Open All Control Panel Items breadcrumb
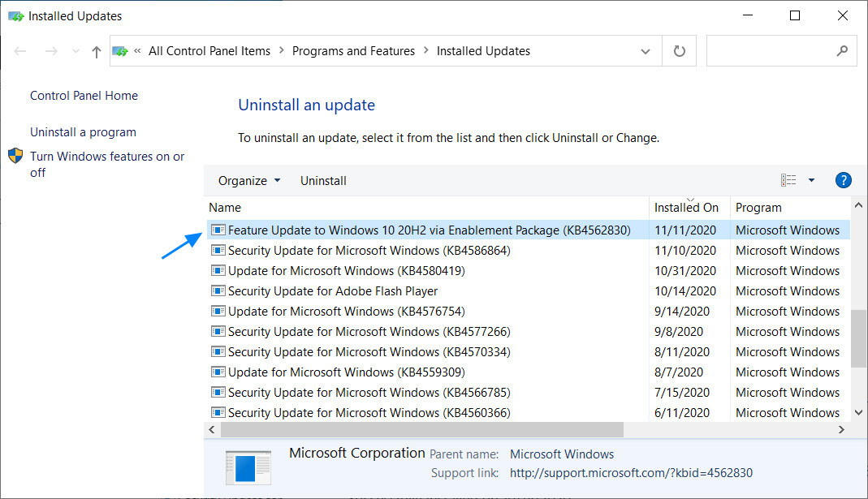The width and height of the screenshot is (868, 499). pos(209,51)
